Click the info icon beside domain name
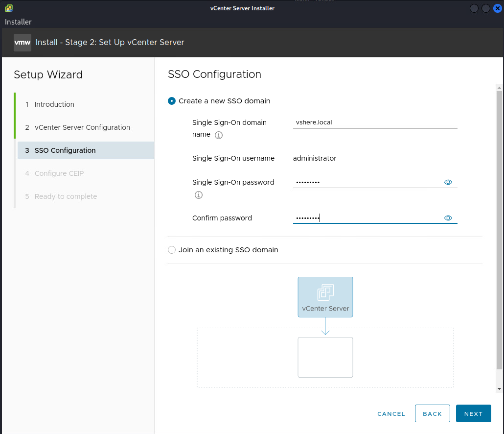 click(x=219, y=135)
